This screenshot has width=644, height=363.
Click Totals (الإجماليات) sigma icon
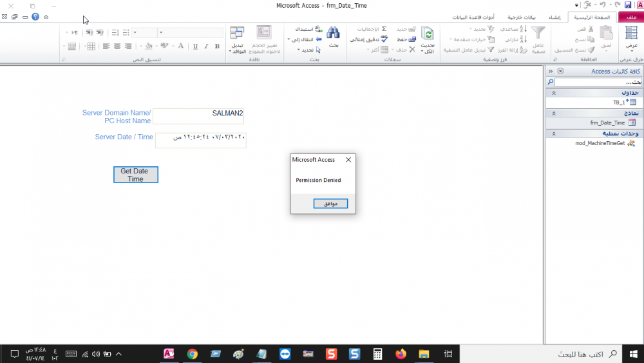click(384, 29)
